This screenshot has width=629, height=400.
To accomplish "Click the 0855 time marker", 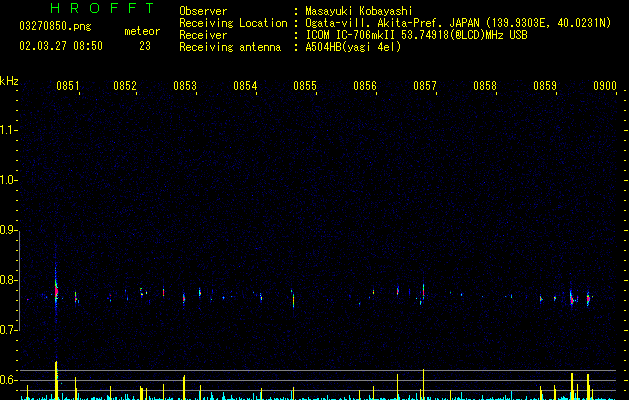I will [x=305, y=85].
